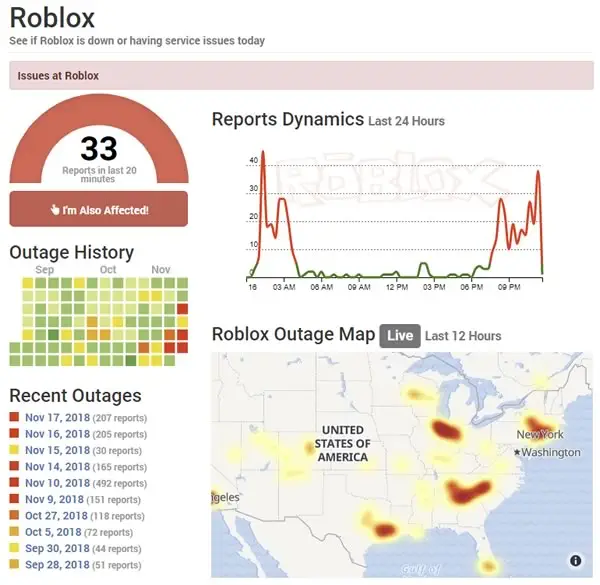Open the Sep 30, 2018 outage report
600x585 pixels.
click(57, 548)
